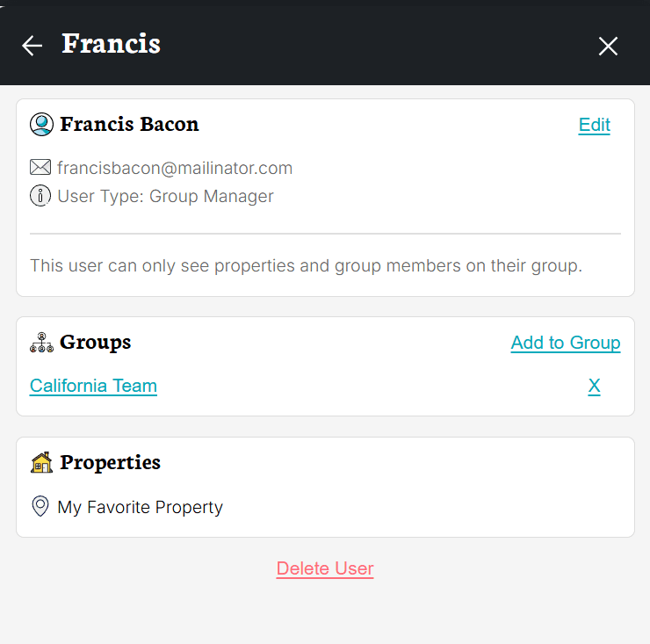Remove user from California Team group
The image size is (650, 644).
[x=594, y=386]
